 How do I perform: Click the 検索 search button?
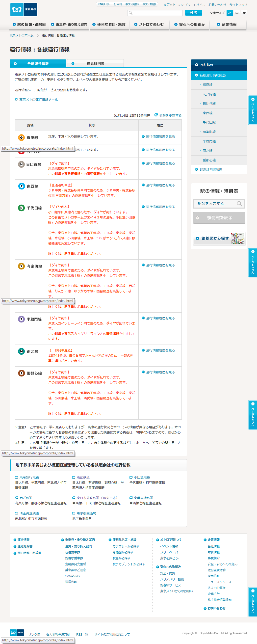click(x=194, y=13)
